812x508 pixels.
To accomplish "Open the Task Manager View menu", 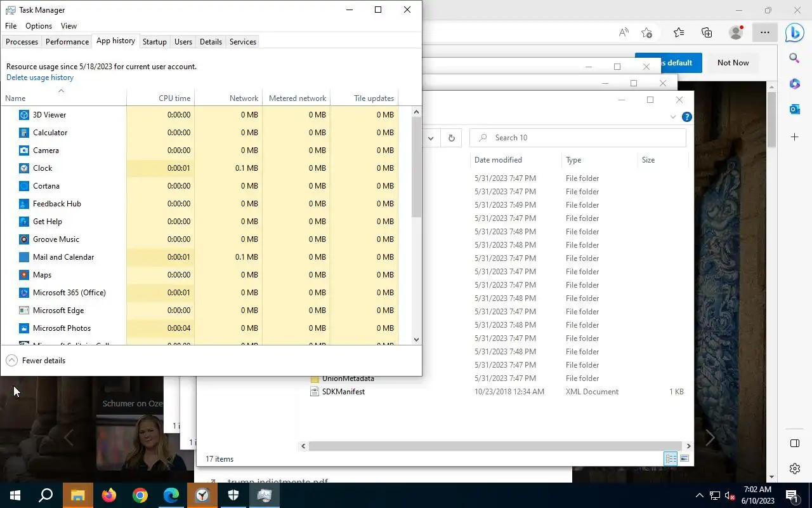I will [69, 26].
